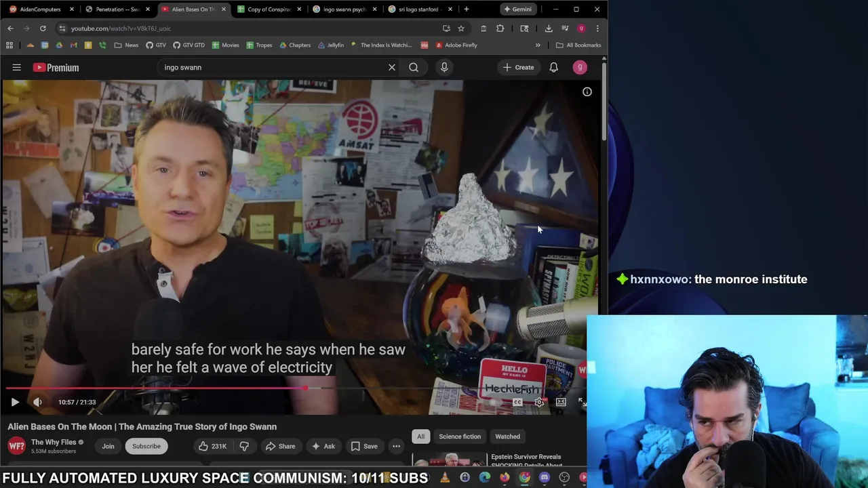Switch to 'sri logo stanford' tab
Screen dimensions: 868x488
[418, 9]
